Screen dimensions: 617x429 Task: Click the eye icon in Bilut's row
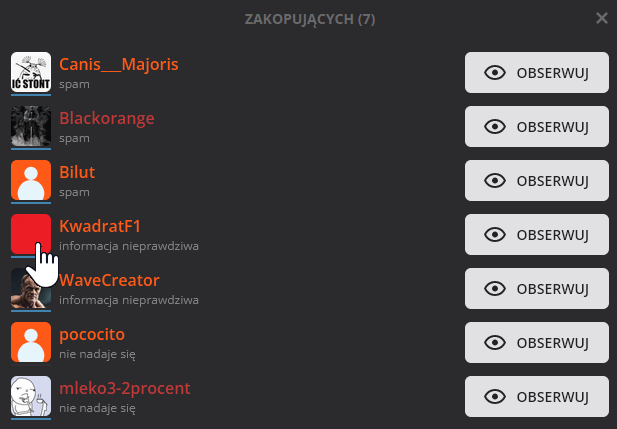493,181
